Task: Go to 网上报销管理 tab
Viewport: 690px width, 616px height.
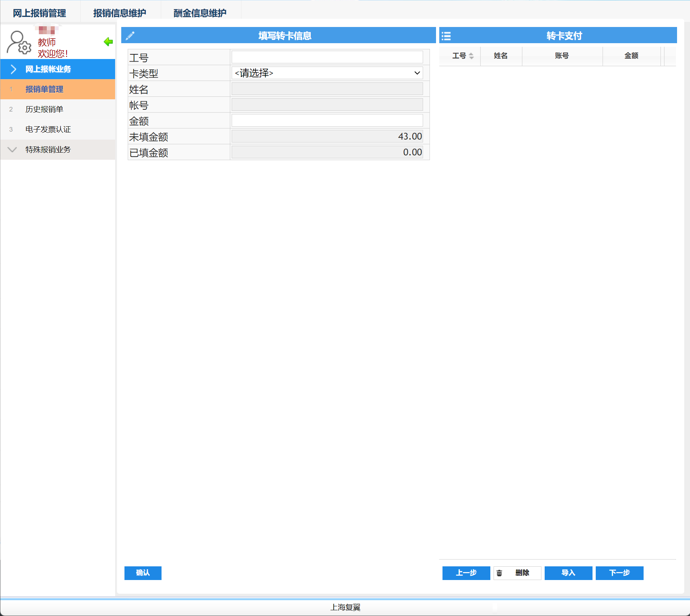Action: pos(40,13)
